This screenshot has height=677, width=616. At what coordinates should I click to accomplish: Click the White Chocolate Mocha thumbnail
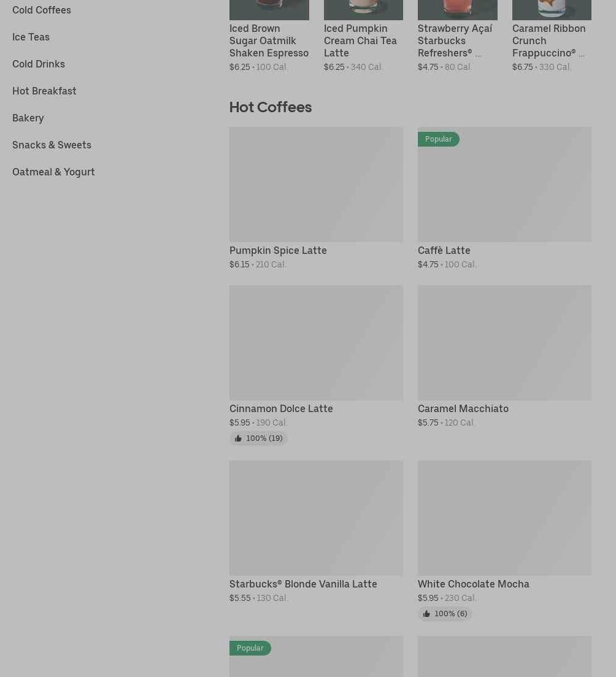[504, 518]
